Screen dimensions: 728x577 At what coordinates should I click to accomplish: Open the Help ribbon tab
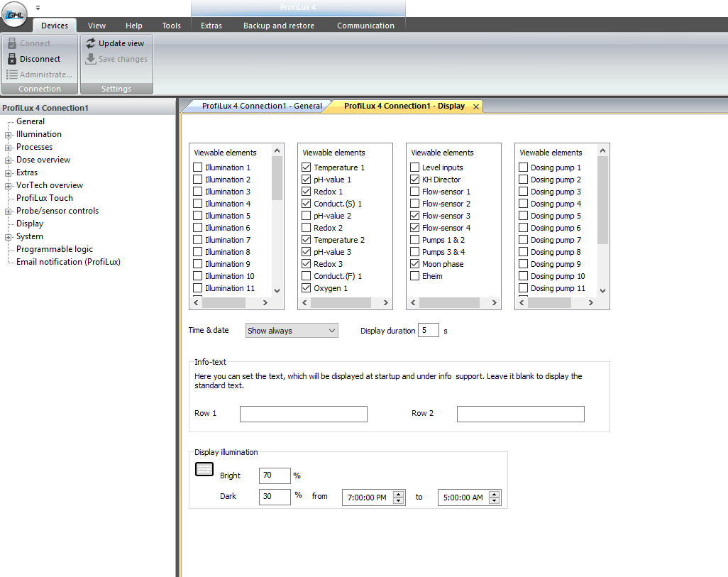point(133,26)
